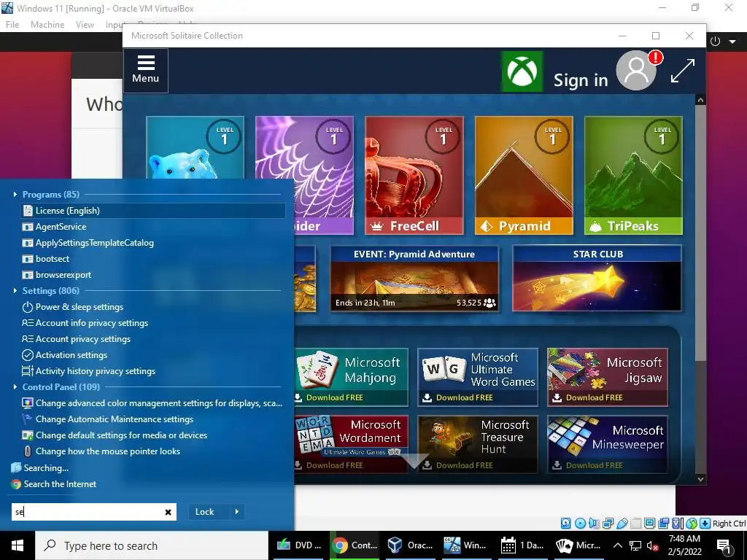Click the green Xbox logo icon
The height and width of the screenshot is (560, 747).
click(522, 71)
